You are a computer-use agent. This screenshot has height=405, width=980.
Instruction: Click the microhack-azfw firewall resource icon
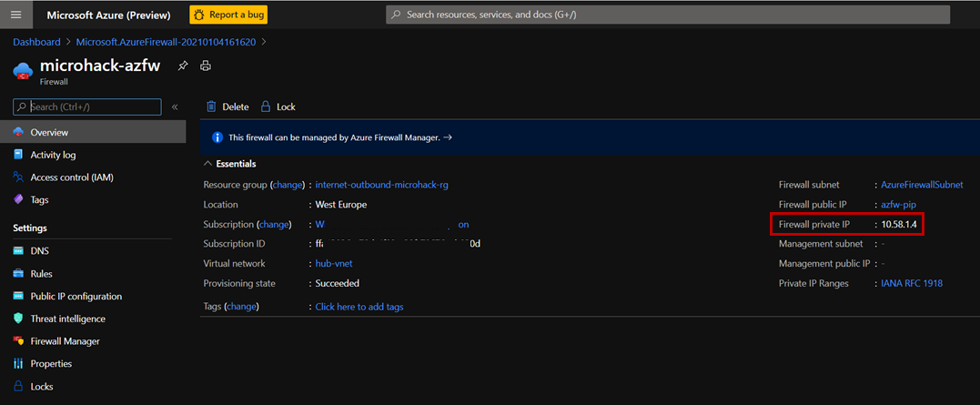click(23, 71)
